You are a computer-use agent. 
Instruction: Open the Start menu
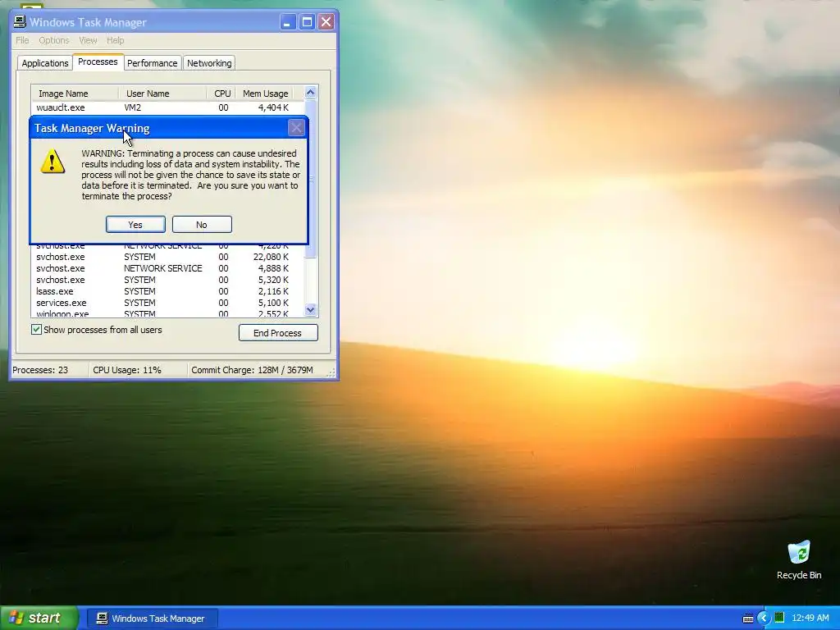click(39, 618)
